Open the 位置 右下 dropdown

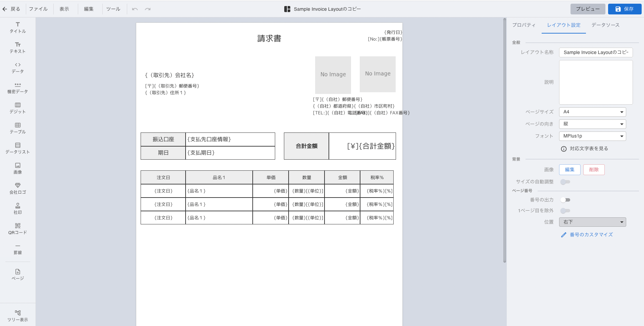click(593, 222)
